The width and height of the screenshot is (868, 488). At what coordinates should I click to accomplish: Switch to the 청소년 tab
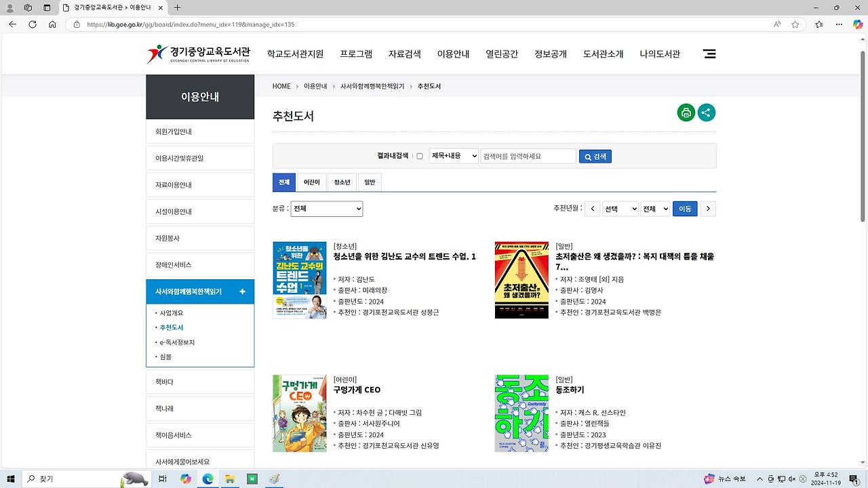341,182
